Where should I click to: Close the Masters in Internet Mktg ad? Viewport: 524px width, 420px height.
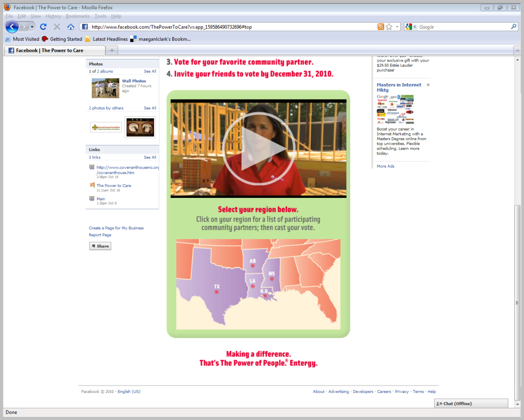(x=428, y=85)
